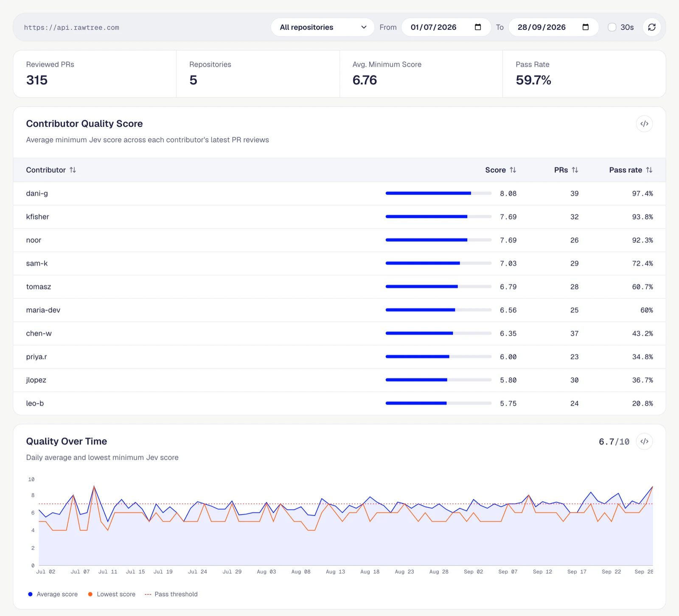Click the Contributor Quality Score heading

point(84,124)
